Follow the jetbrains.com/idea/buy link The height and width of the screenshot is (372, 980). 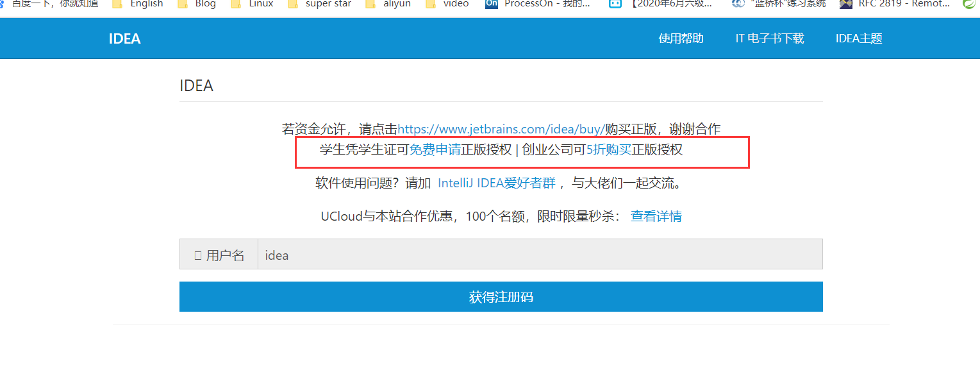pos(501,129)
